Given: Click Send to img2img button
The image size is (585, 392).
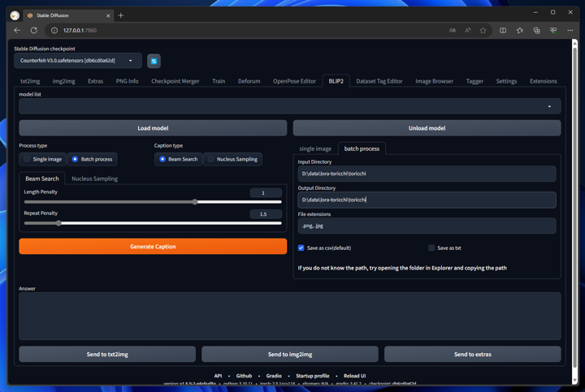Looking at the screenshot, I should [x=290, y=354].
